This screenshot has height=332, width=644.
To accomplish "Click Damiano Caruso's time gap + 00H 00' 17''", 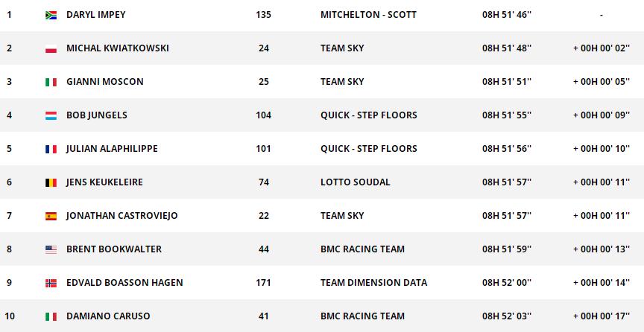I will [601, 316].
